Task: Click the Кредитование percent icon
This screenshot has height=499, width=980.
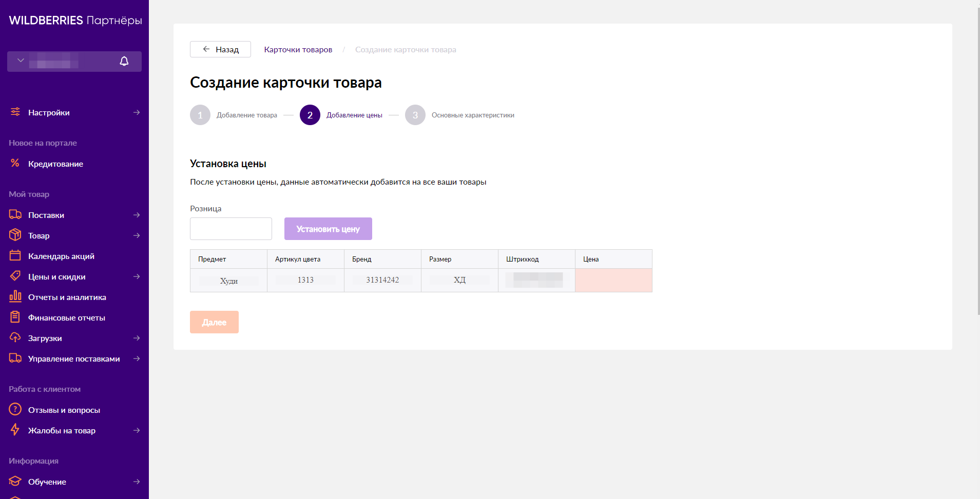Action: pos(15,163)
